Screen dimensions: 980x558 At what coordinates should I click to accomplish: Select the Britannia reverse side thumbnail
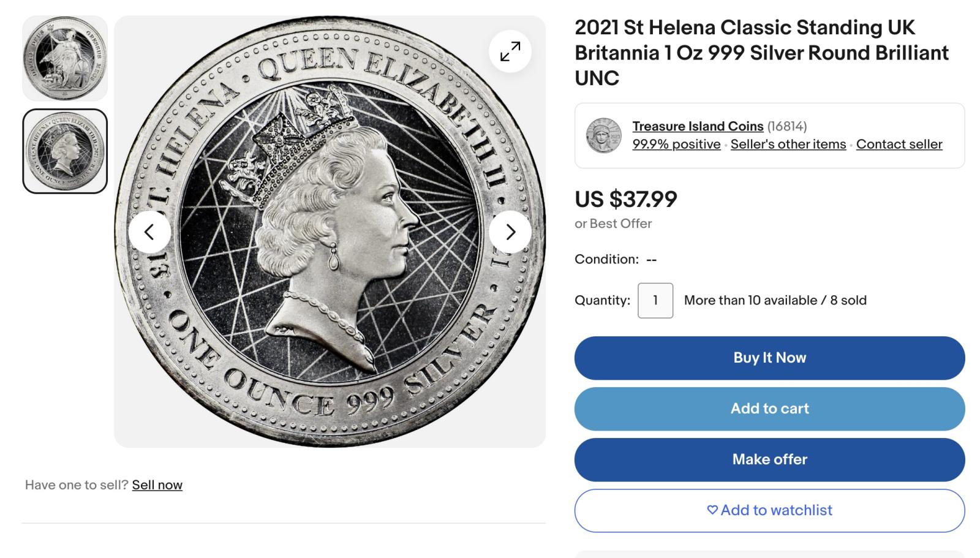65,58
